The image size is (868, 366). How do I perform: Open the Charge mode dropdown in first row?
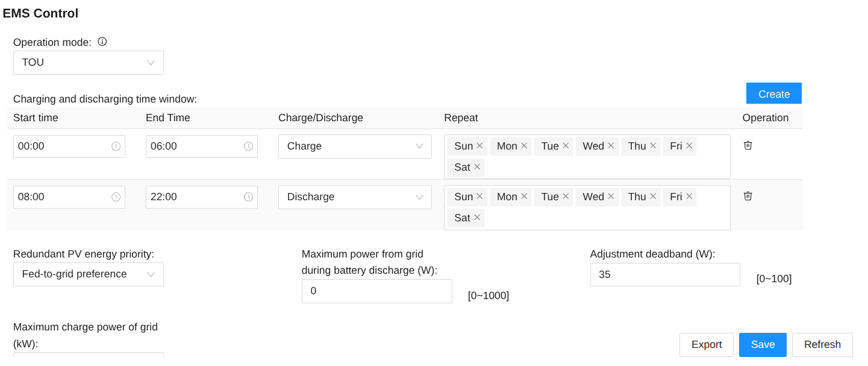[x=355, y=147]
